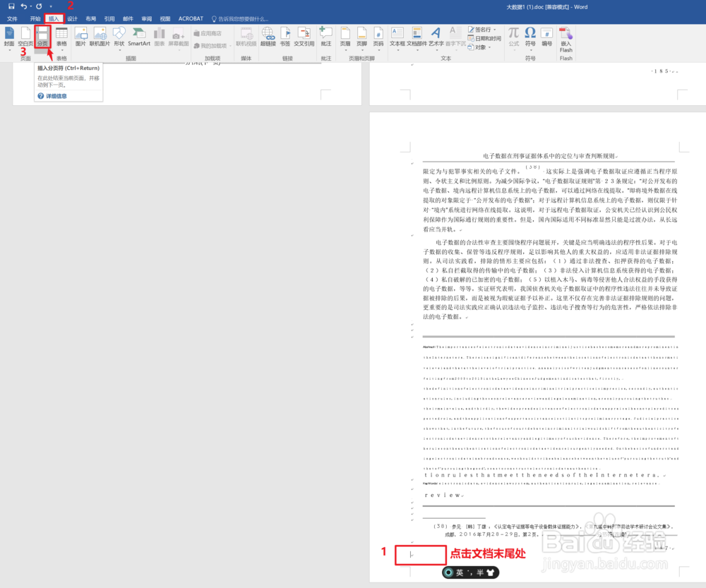
Task: Insert a picture (图片)
Action: coord(80,36)
